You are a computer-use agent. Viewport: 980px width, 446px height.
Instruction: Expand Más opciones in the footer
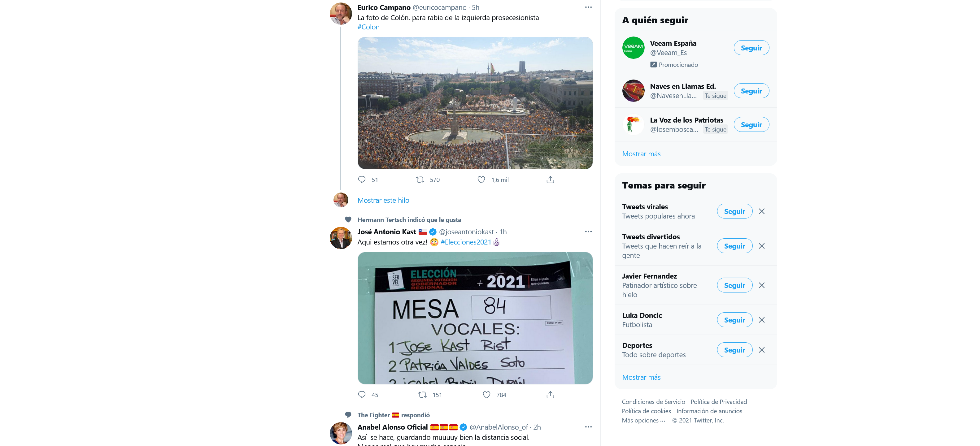click(643, 420)
